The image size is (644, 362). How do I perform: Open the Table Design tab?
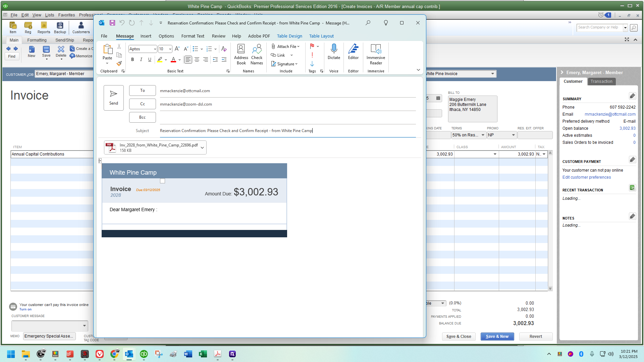[289, 36]
